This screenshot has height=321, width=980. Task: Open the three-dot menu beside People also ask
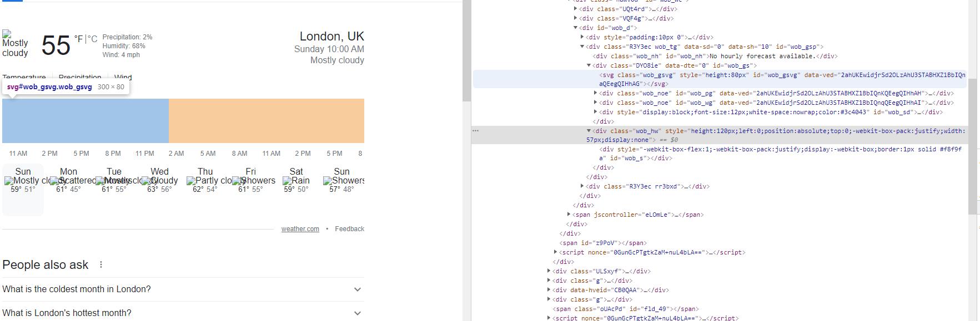(x=101, y=264)
